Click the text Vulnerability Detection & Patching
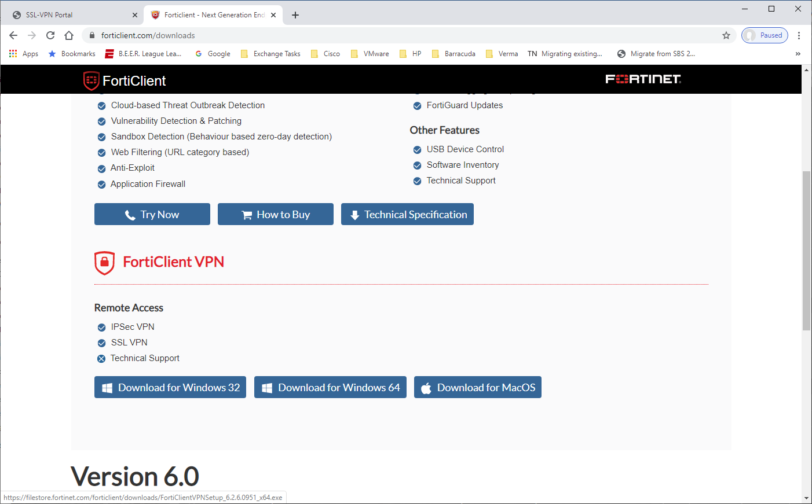This screenshot has height=504, width=812. [176, 121]
